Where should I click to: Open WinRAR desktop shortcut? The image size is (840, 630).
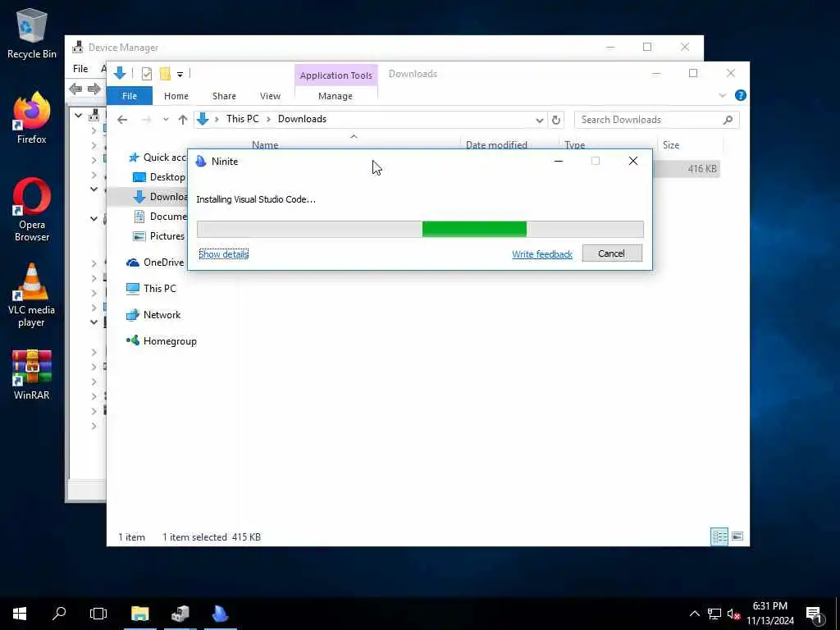point(32,374)
